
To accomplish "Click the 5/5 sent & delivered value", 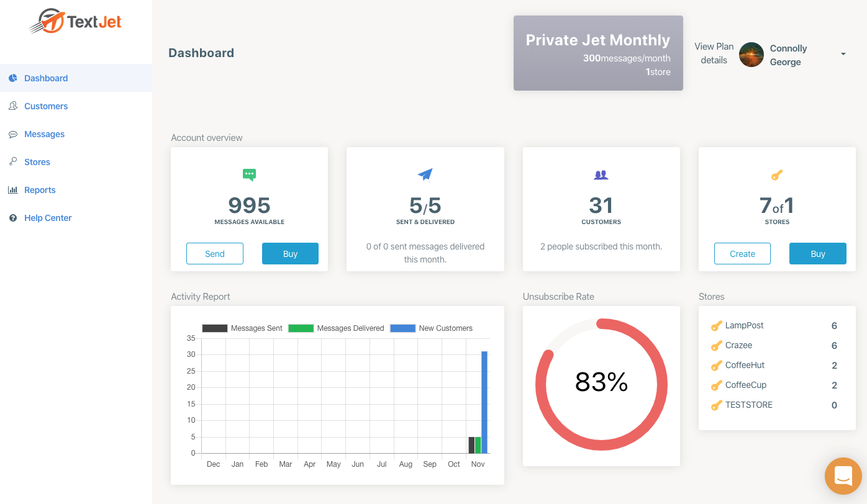I will tap(425, 205).
